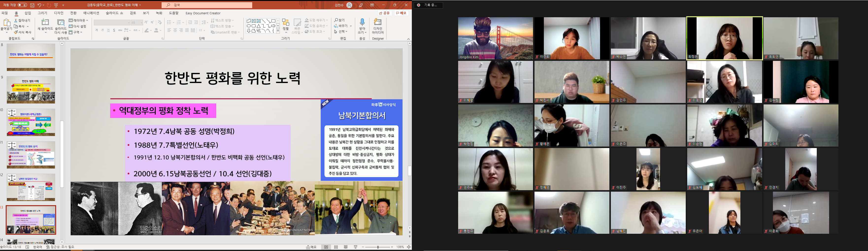The height and width of the screenshot is (251, 868).
Task: Start slideshow from beginning in quick access toolbar
Action: 56,5
